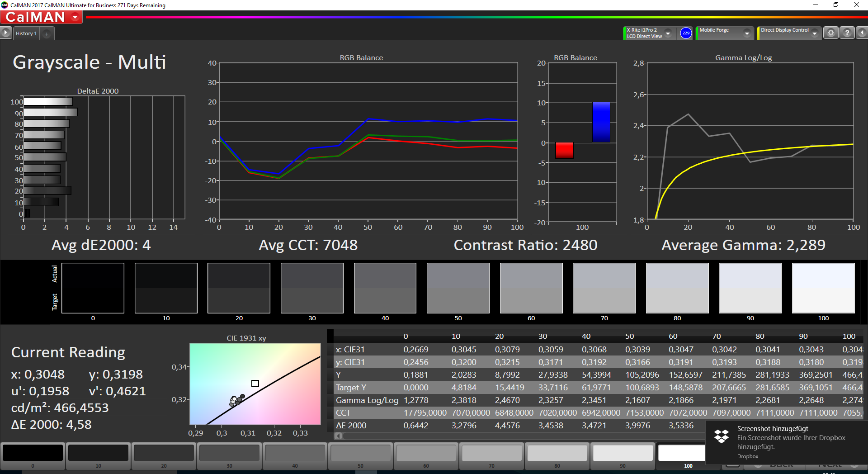This screenshot has width=868, height=474.
Task: Add a new history tab
Action: [x=47, y=33]
